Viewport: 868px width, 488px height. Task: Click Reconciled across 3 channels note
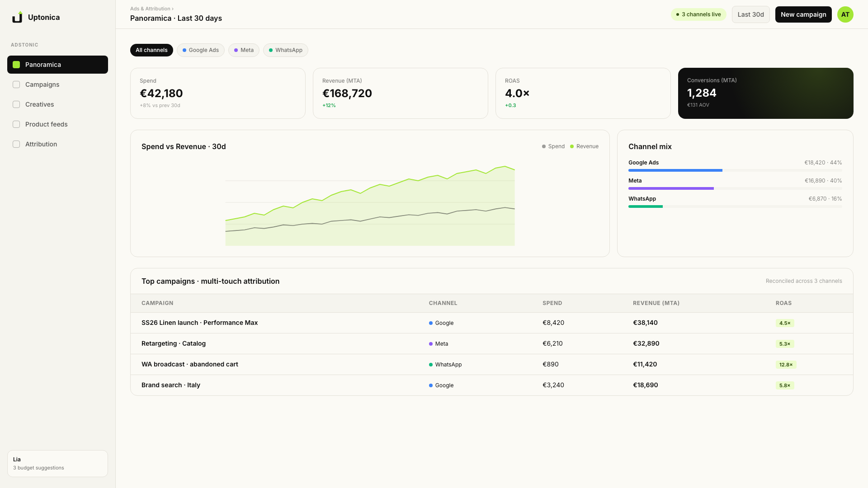tap(804, 281)
